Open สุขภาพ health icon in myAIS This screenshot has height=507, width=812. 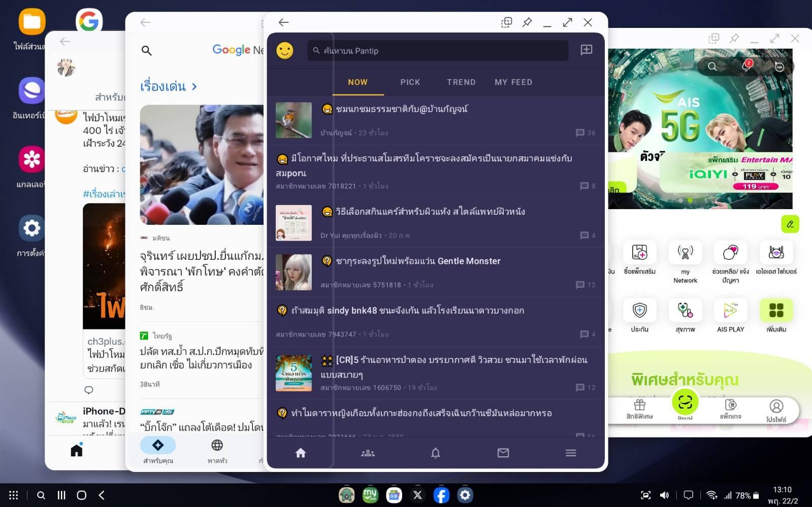(x=685, y=316)
